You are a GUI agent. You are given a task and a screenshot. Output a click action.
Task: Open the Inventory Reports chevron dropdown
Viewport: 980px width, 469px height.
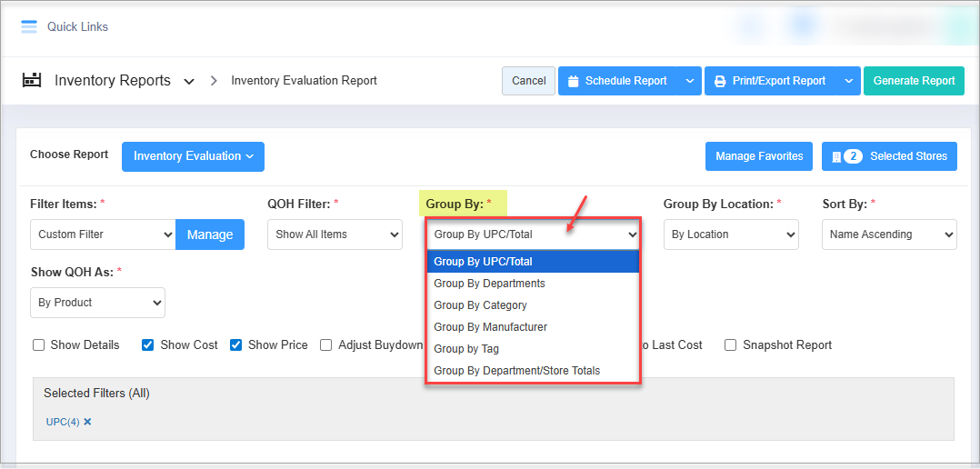point(189,81)
